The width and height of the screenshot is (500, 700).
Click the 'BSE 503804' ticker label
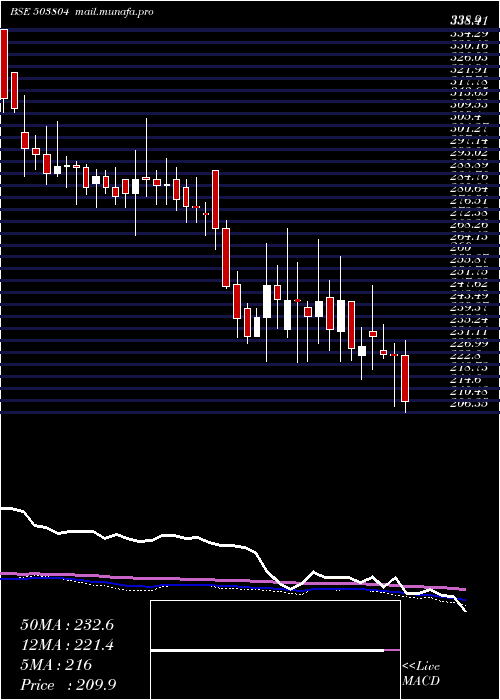pos(39,12)
